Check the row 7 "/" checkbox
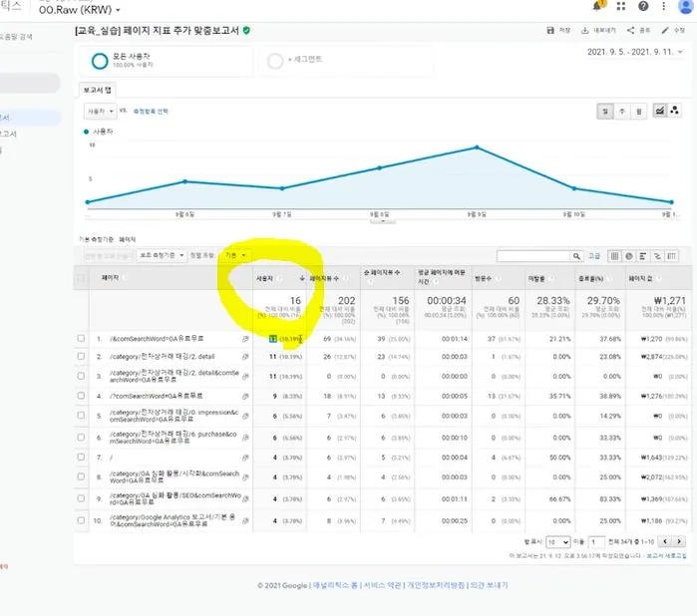Image resolution: width=697 pixels, height=616 pixels. pos(81,457)
